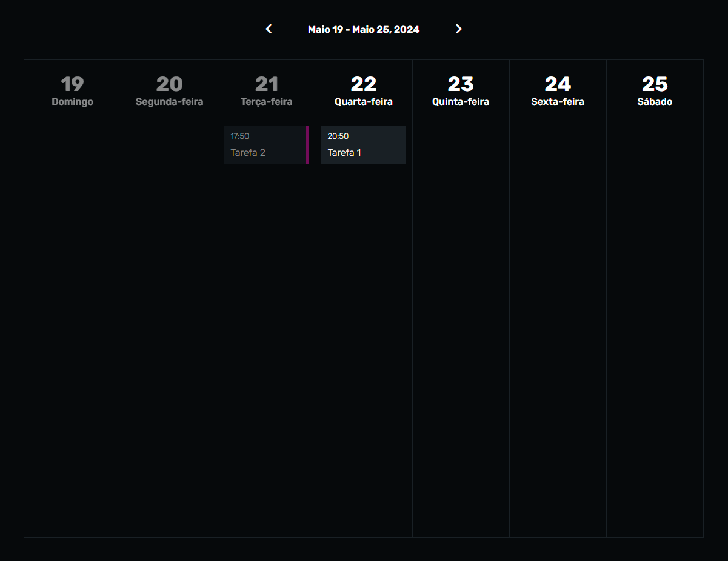The height and width of the screenshot is (561, 728).
Task: Select the 23 Quinta-feira day header
Action: tap(461, 91)
